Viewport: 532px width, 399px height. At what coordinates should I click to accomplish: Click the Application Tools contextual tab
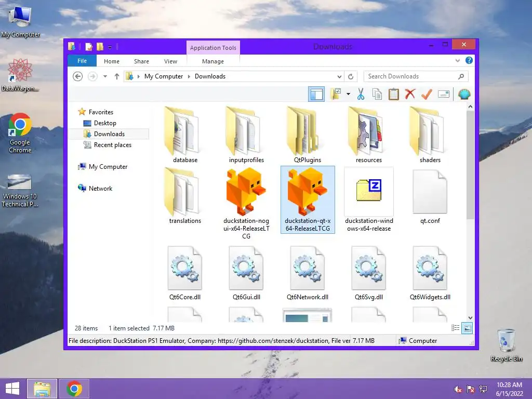[x=213, y=47]
